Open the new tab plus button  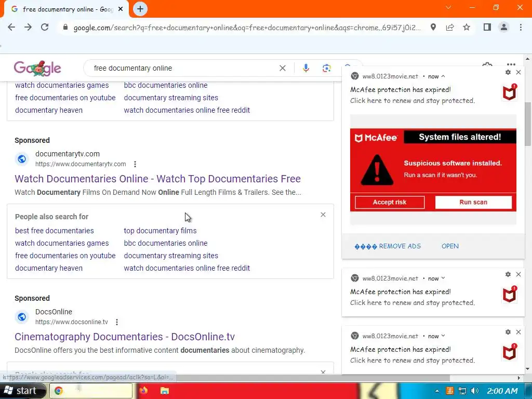(140, 9)
